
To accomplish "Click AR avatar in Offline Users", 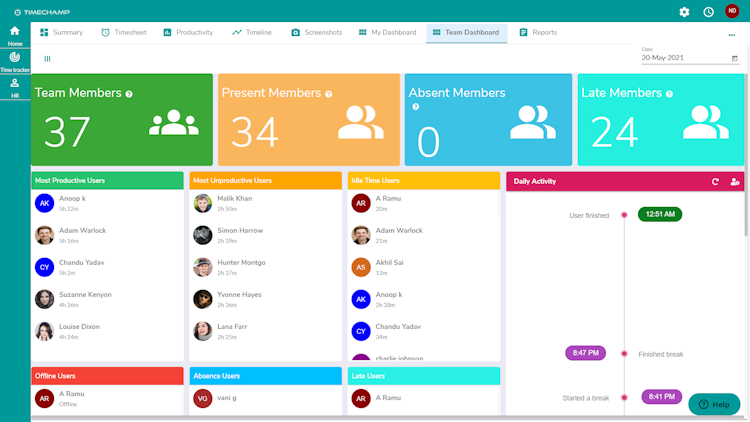I will coord(44,398).
